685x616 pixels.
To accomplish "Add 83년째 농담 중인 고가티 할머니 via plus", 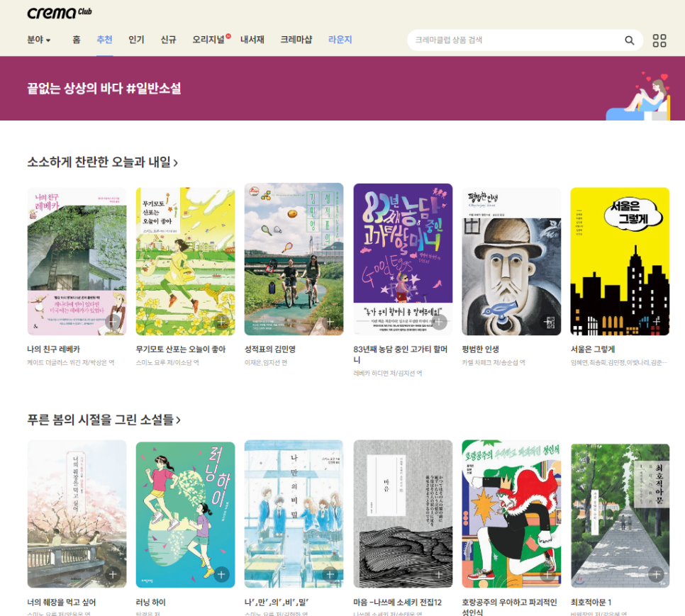I will click(439, 322).
